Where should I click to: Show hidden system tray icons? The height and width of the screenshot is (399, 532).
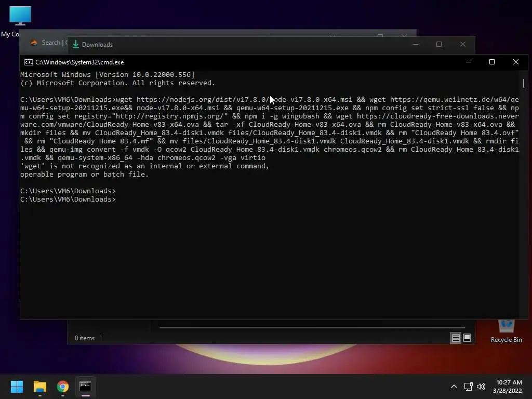click(454, 387)
